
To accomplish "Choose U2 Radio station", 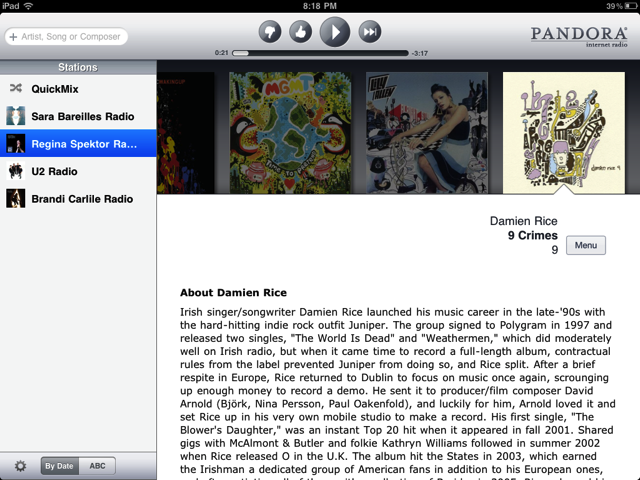I will pyautogui.click(x=78, y=171).
